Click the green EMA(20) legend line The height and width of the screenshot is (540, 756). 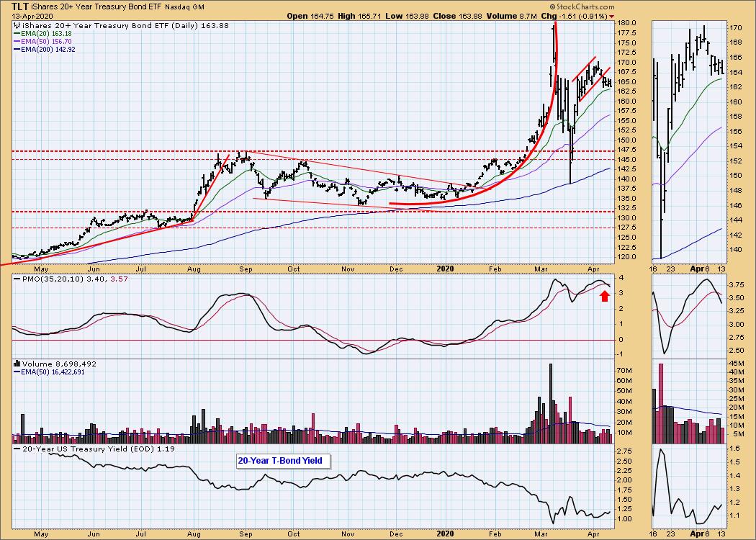click(x=17, y=34)
